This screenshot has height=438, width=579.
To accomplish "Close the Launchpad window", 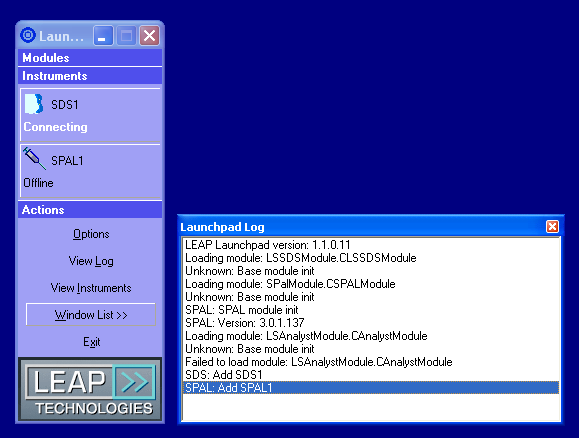I will click(150, 35).
